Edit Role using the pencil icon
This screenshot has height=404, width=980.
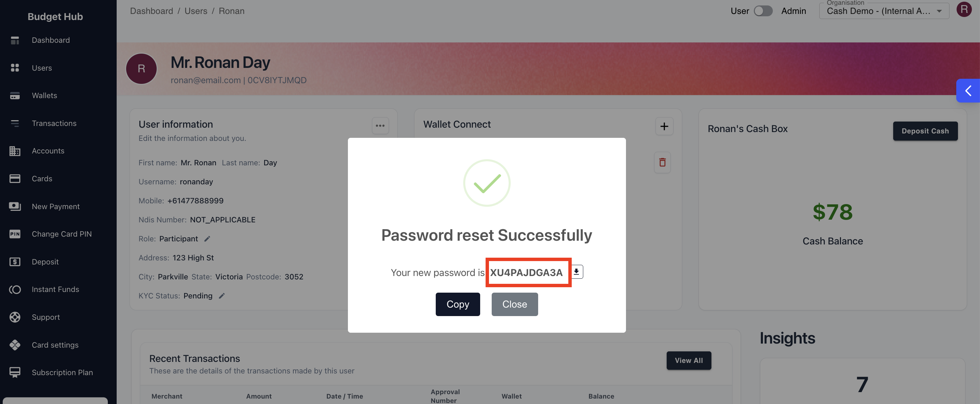click(x=207, y=239)
